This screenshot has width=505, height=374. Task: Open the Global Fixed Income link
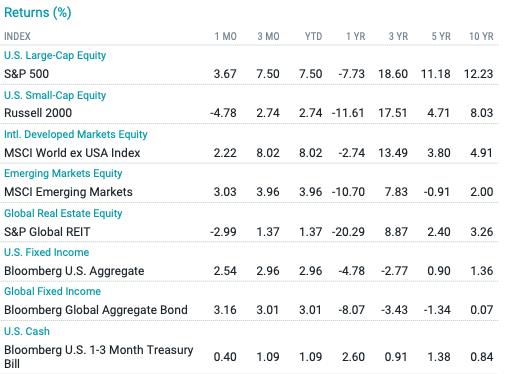click(x=52, y=291)
